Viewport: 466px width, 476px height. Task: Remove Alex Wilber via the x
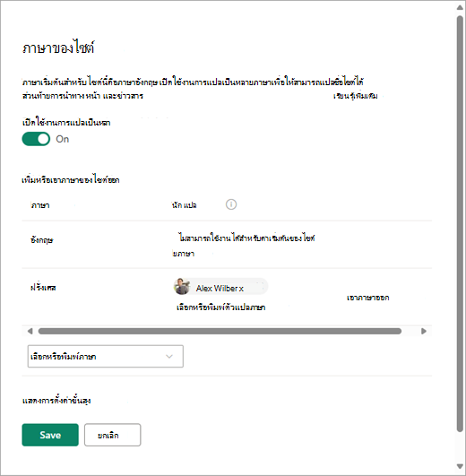[241, 289]
